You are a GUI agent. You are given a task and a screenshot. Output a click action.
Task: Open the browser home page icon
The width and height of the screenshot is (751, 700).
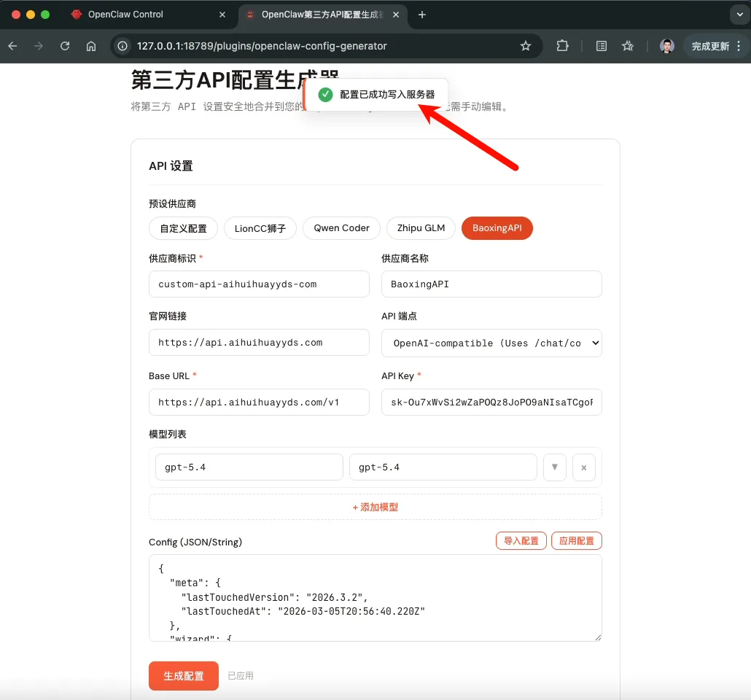click(91, 46)
